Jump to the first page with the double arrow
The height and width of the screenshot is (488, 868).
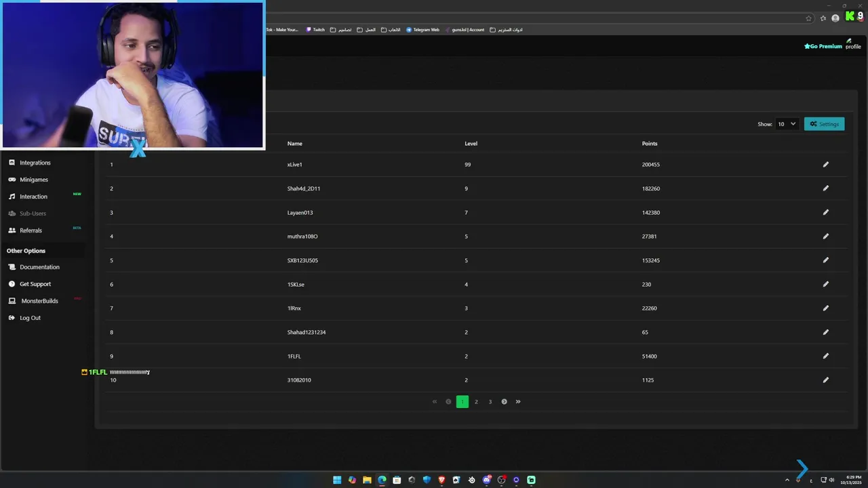(x=435, y=402)
